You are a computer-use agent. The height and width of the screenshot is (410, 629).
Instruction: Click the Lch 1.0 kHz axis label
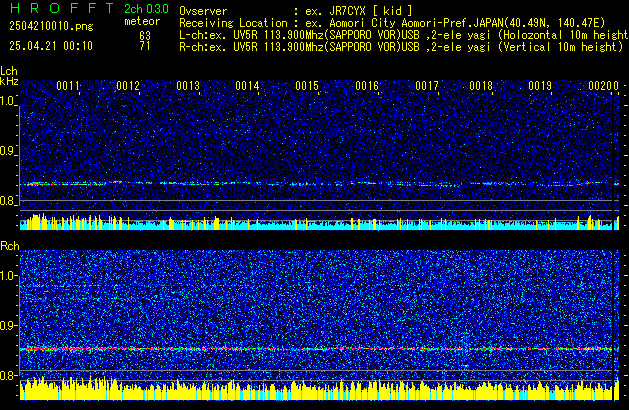point(7,101)
